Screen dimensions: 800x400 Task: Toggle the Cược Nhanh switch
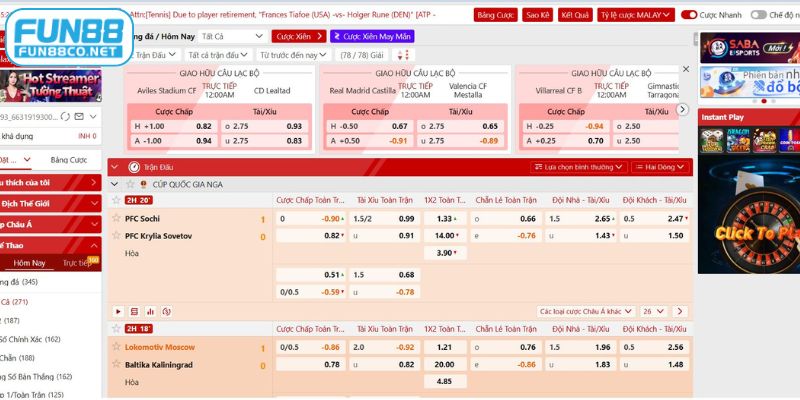pos(690,16)
